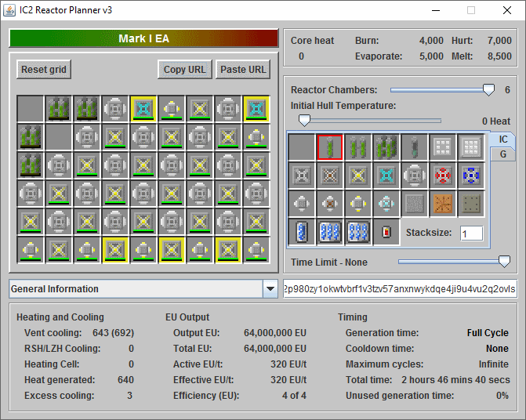Click the Copy URL button
Image resolution: width=526 pixels, height=420 pixels.
click(x=184, y=69)
